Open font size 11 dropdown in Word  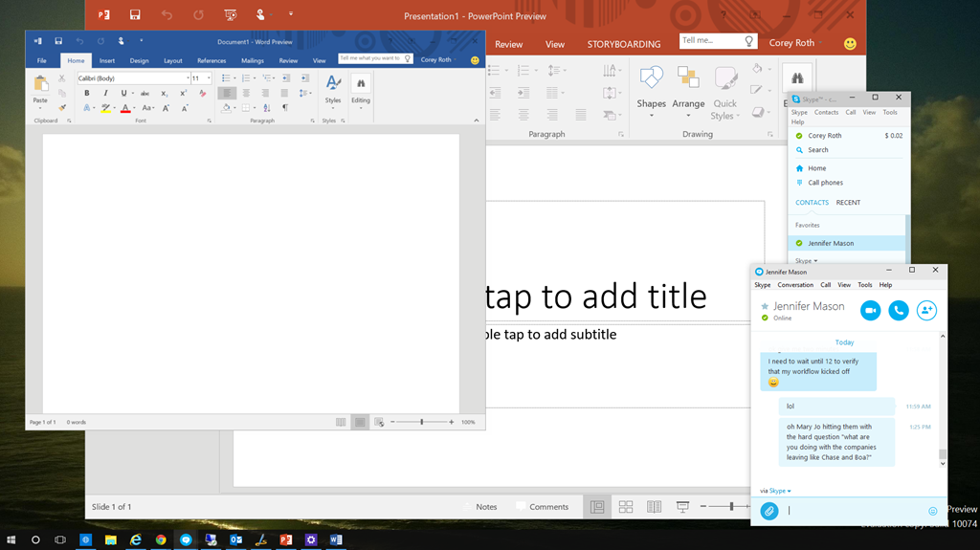pyautogui.click(x=208, y=78)
